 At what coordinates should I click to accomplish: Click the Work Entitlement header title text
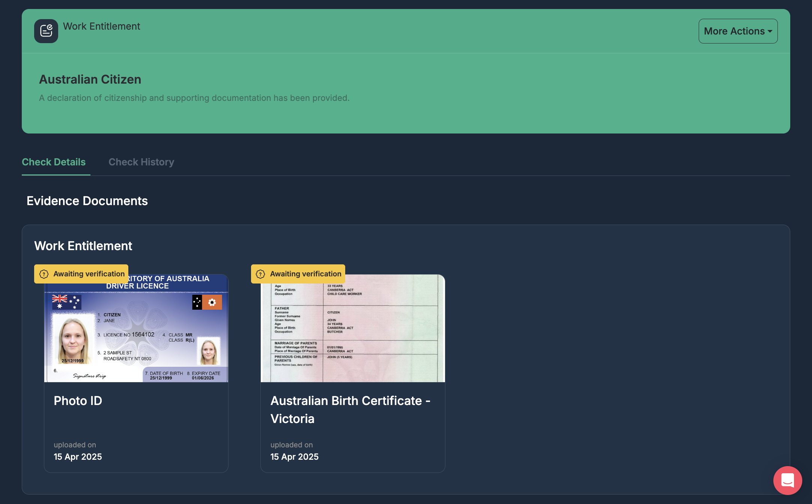tap(101, 26)
